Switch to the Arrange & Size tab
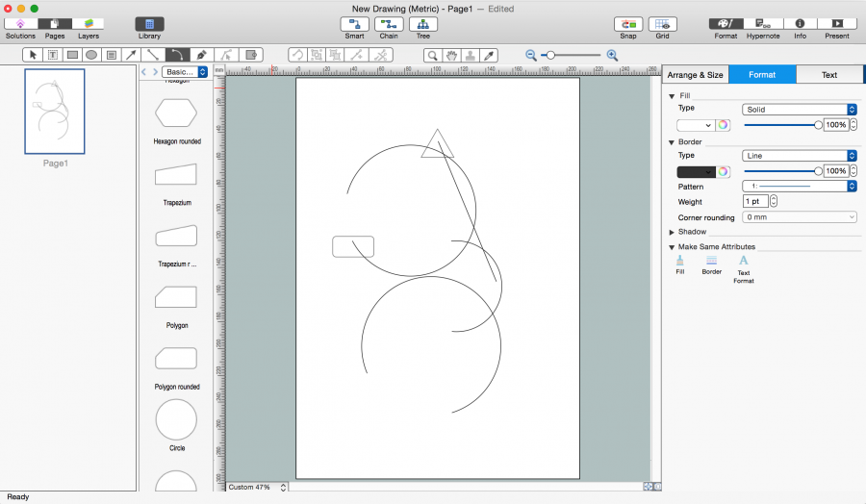Viewport: 866px width, 504px height. tap(695, 75)
